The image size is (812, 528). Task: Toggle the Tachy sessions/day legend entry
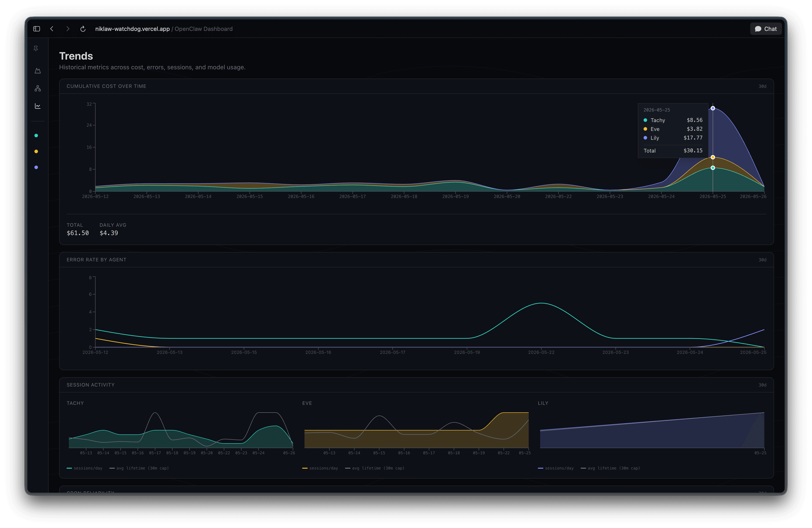click(85, 468)
